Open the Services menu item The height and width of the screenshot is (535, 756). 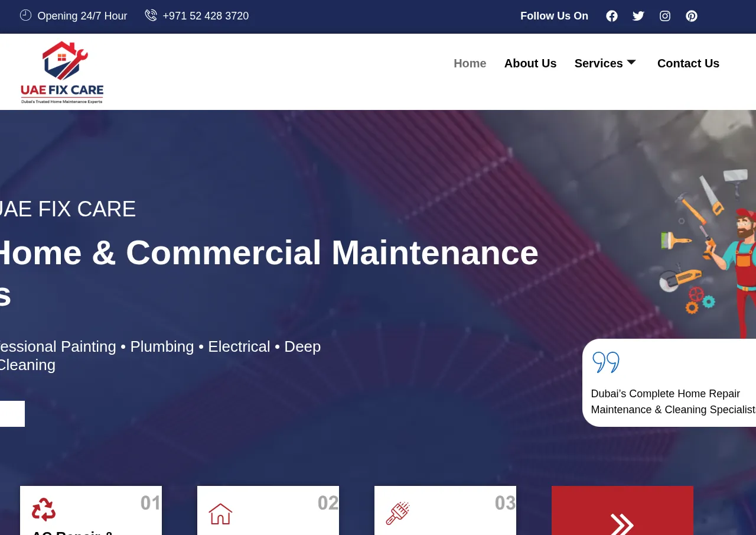pyautogui.click(x=598, y=63)
